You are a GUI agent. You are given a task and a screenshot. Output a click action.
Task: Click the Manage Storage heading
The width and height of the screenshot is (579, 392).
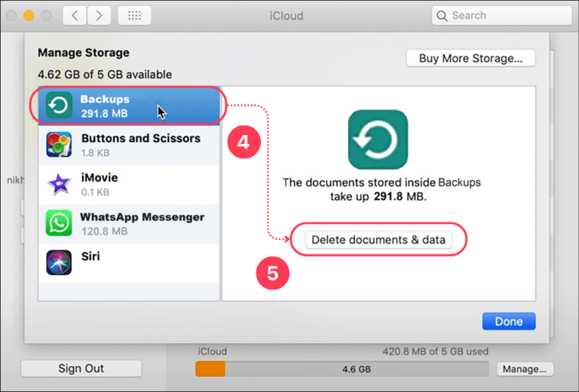[84, 53]
